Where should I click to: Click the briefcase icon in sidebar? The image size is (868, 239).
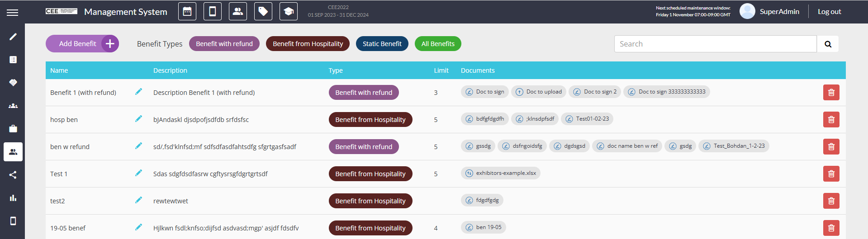pyautogui.click(x=13, y=129)
